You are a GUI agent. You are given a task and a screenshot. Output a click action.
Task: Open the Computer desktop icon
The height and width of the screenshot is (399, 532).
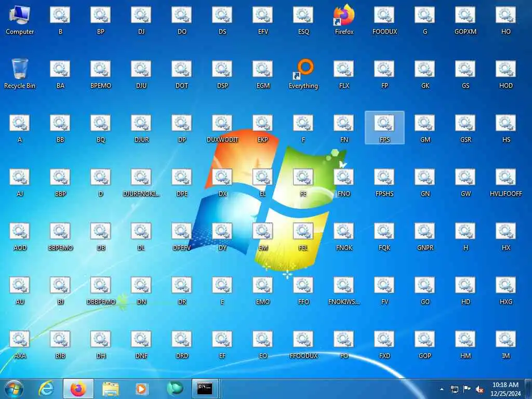point(20,20)
